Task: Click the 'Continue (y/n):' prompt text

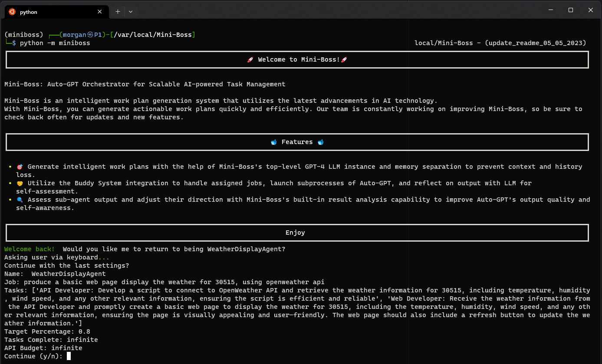Action: (x=33, y=356)
